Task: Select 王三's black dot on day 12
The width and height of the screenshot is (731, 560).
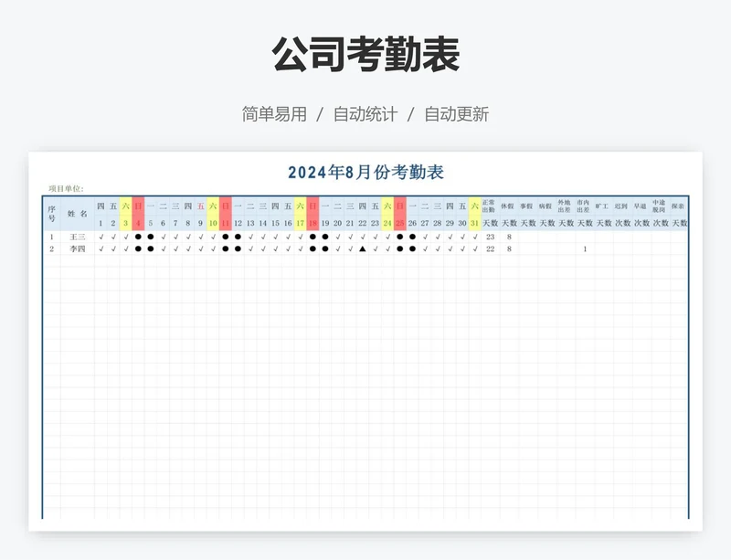Action: click(238, 237)
